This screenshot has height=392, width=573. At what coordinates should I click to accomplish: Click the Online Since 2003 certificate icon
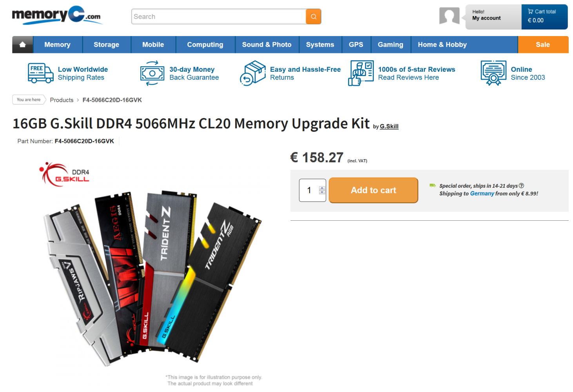[x=493, y=73]
